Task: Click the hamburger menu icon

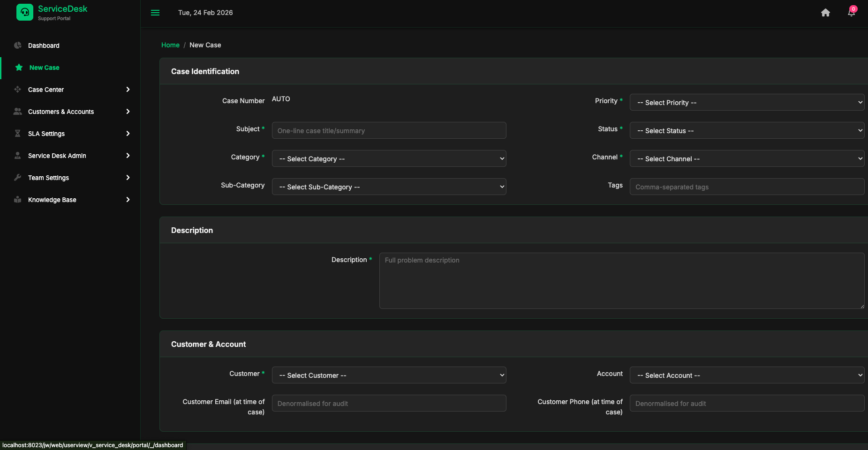Action: tap(155, 13)
